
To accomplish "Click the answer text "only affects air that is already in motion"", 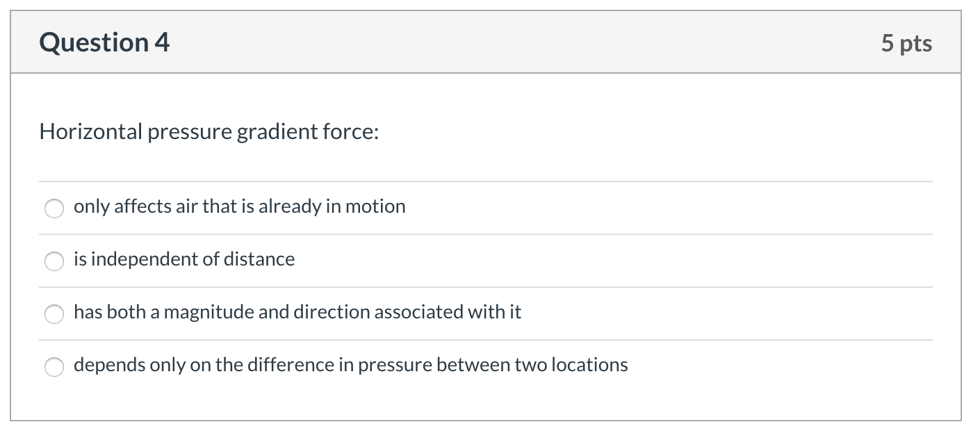I will [x=240, y=206].
